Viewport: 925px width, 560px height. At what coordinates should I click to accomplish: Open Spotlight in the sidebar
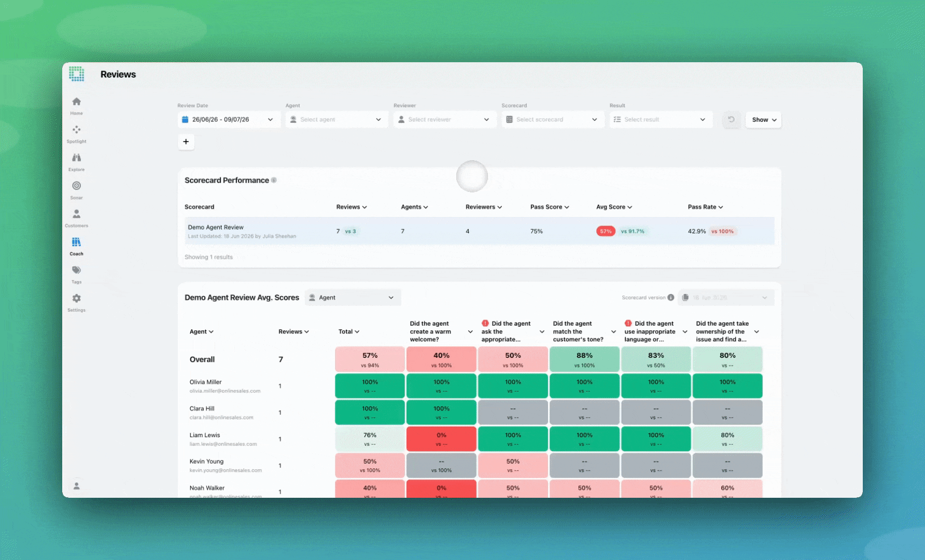click(x=76, y=134)
